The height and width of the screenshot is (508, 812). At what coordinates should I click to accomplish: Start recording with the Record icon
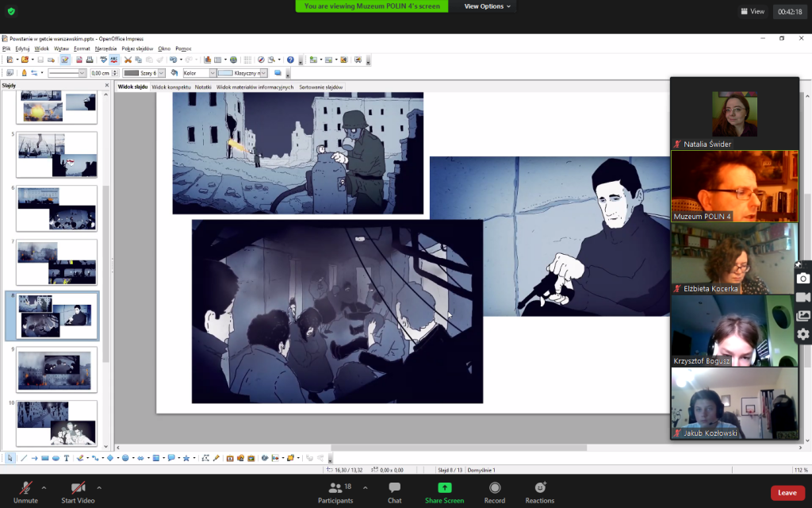[x=495, y=492]
